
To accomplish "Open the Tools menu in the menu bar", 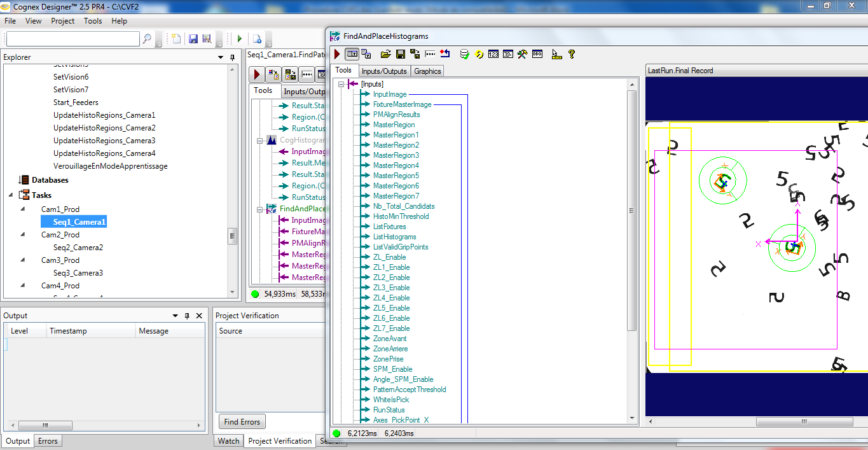I will click(93, 21).
